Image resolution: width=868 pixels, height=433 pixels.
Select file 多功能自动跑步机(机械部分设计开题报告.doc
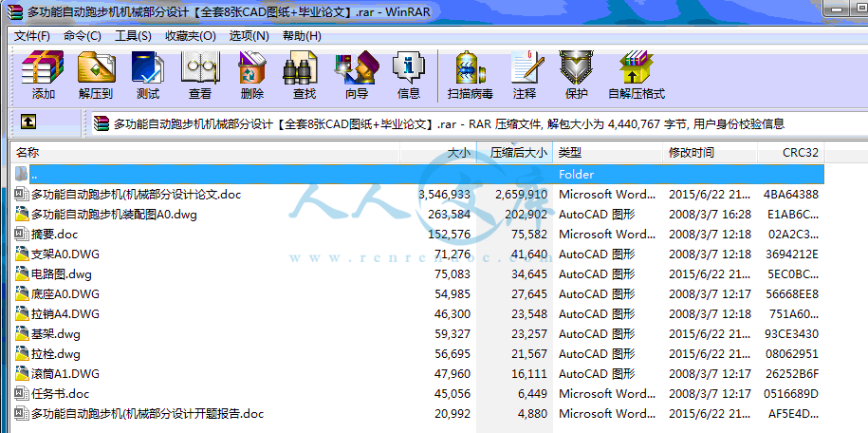(x=147, y=414)
